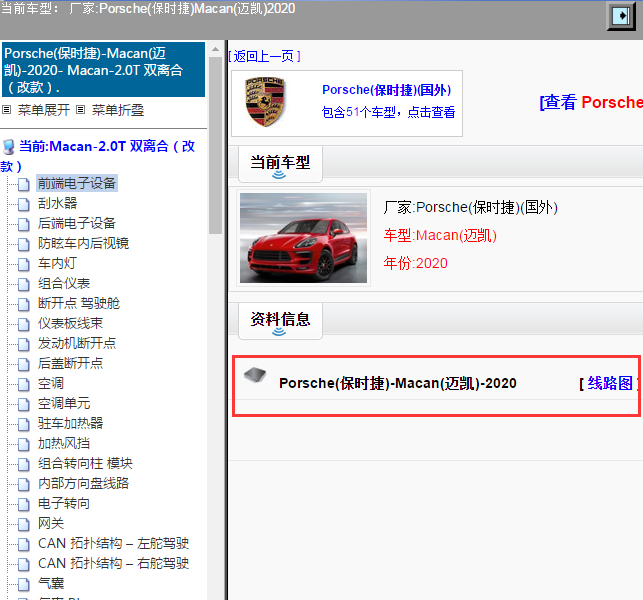
Task: Open the 网关 tree item
Action: pyautogui.click(x=51, y=523)
